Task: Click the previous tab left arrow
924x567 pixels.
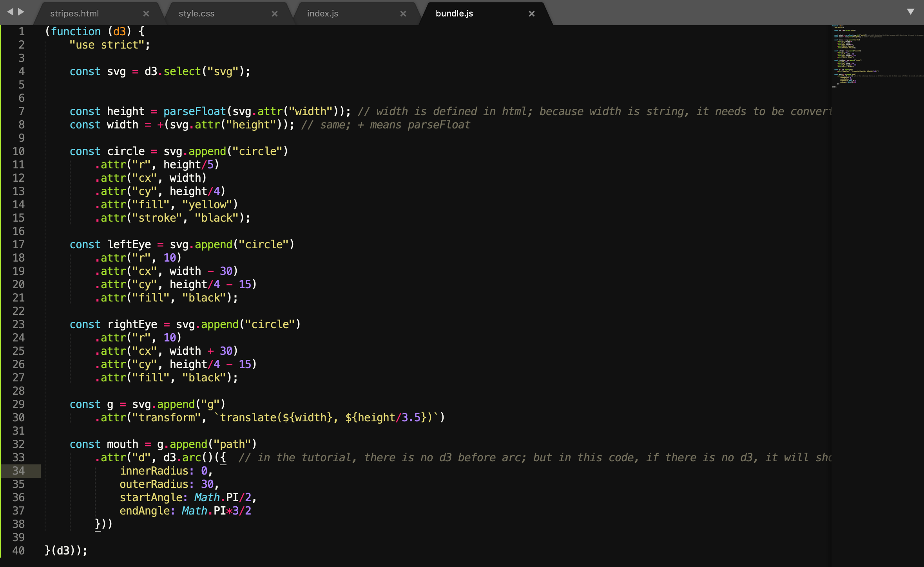Action: tap(10, 12)
